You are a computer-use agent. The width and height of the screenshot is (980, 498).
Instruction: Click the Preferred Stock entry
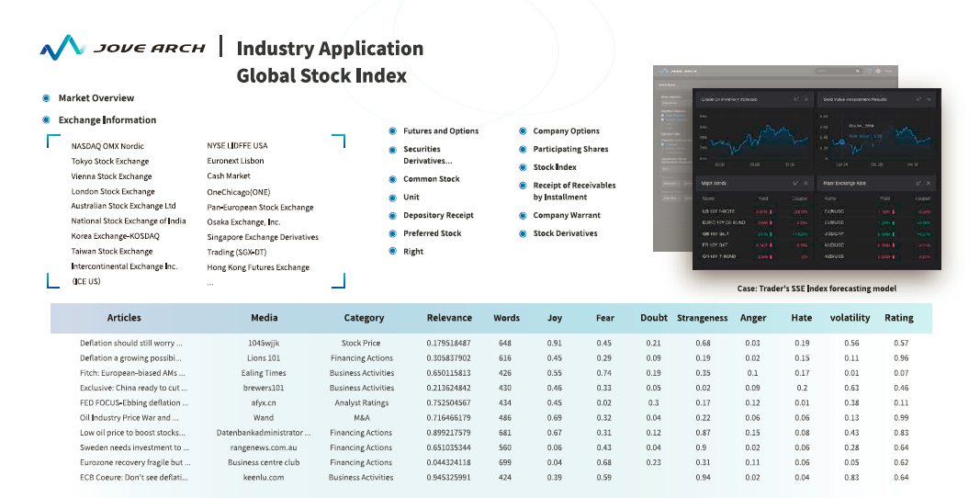[432, 233]
